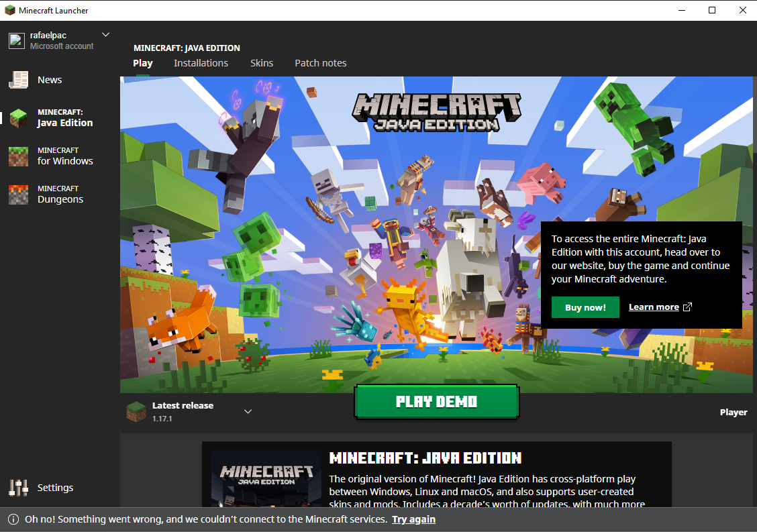Open Minecraft Dungeons icon in sidebar
Screen dimensions: 757x532
point(18,195)
